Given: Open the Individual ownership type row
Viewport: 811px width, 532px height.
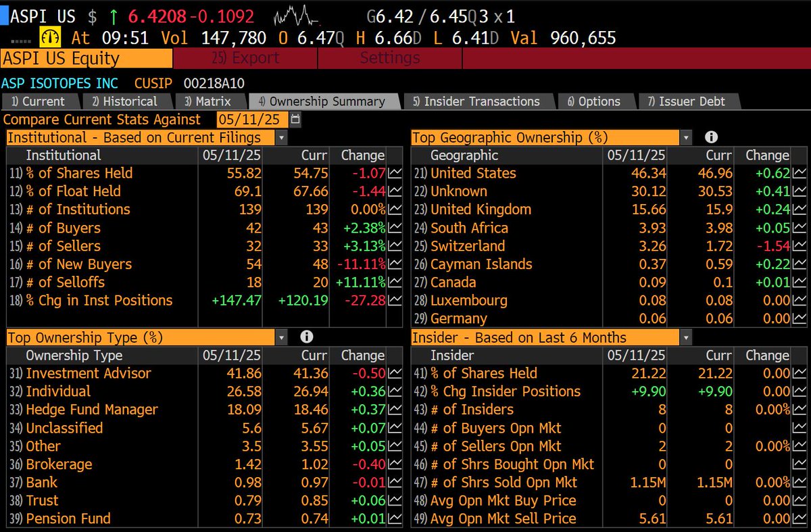Looking at the screenshot, I should pyautogui.click(x=204, y=391).
